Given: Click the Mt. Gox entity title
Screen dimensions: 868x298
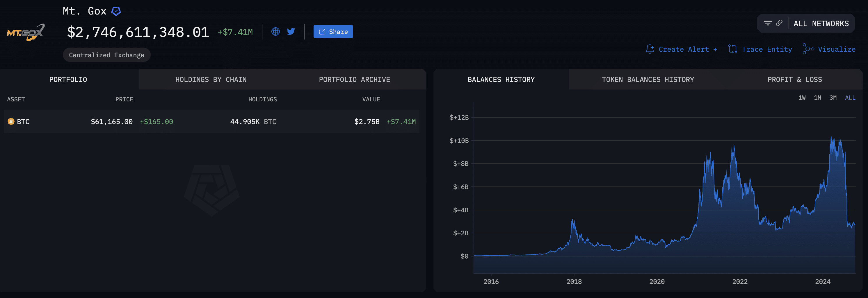Looking at the screenshot, I should tap(84, 11).
